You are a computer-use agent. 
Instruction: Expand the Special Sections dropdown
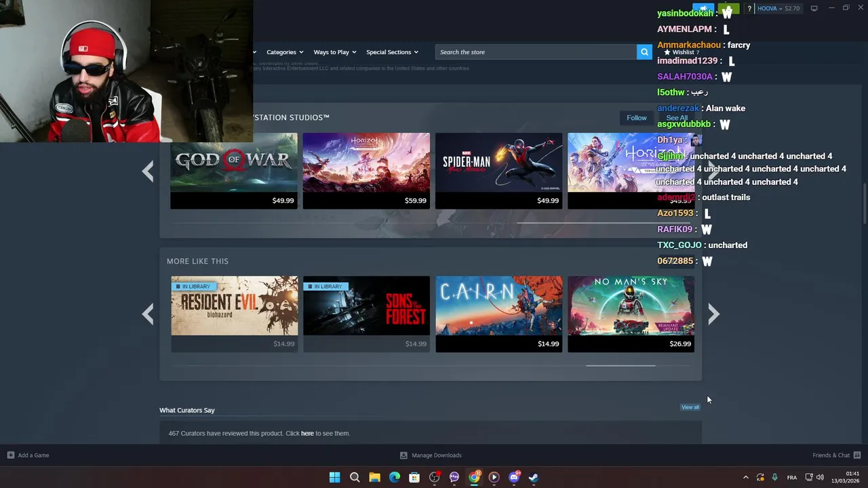click(392, 52)
